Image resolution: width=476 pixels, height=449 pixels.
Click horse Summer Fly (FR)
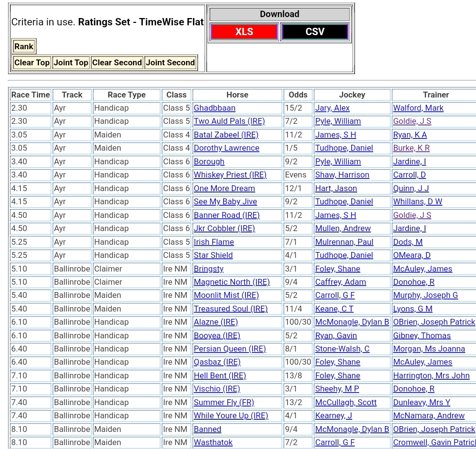224,403
